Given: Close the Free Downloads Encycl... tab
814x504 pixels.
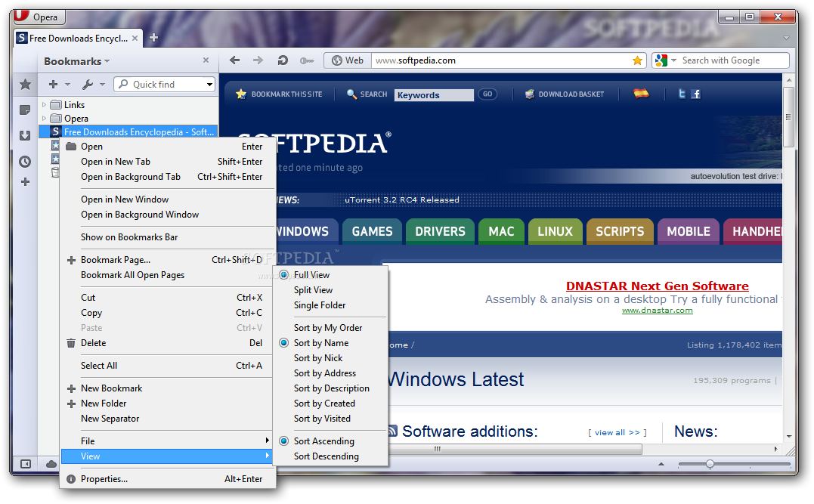Looking at the screenshot, I should click(x=135, y=38).
